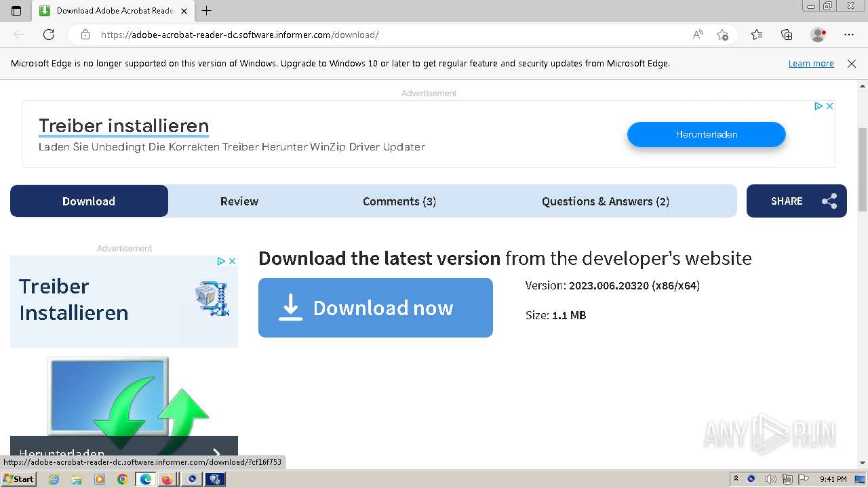Click the Herunterladen button in banner ad

point(707,134)
